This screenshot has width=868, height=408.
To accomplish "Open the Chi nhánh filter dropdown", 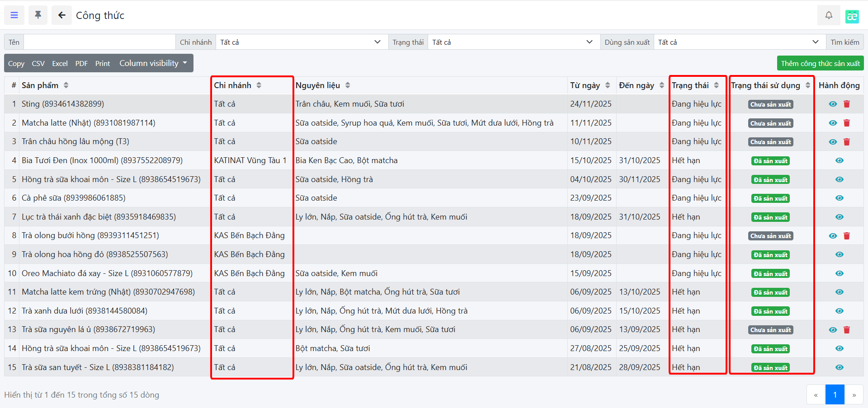I will (301, 42).
